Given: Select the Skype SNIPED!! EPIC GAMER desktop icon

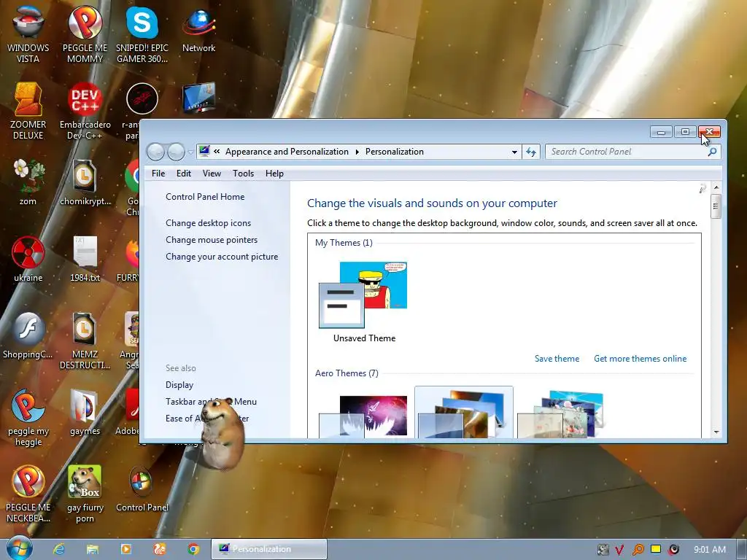Looking at the screenshot, I should 142,34.
